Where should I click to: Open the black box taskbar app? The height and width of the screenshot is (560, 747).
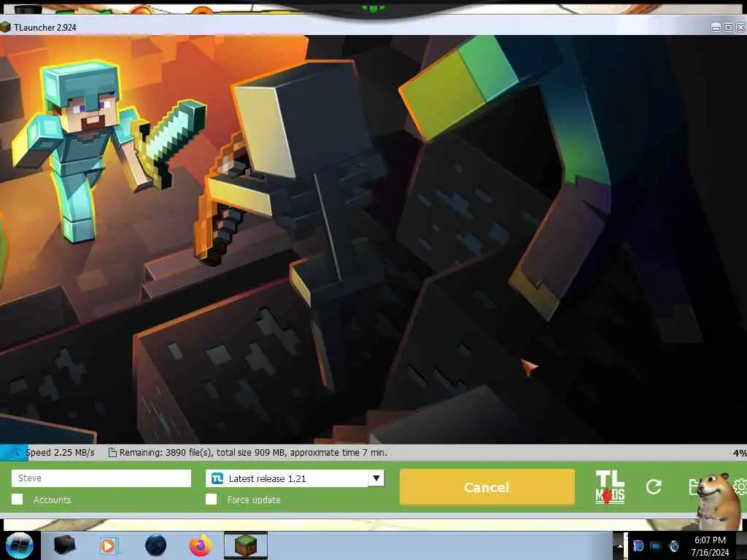click(64, 545)
